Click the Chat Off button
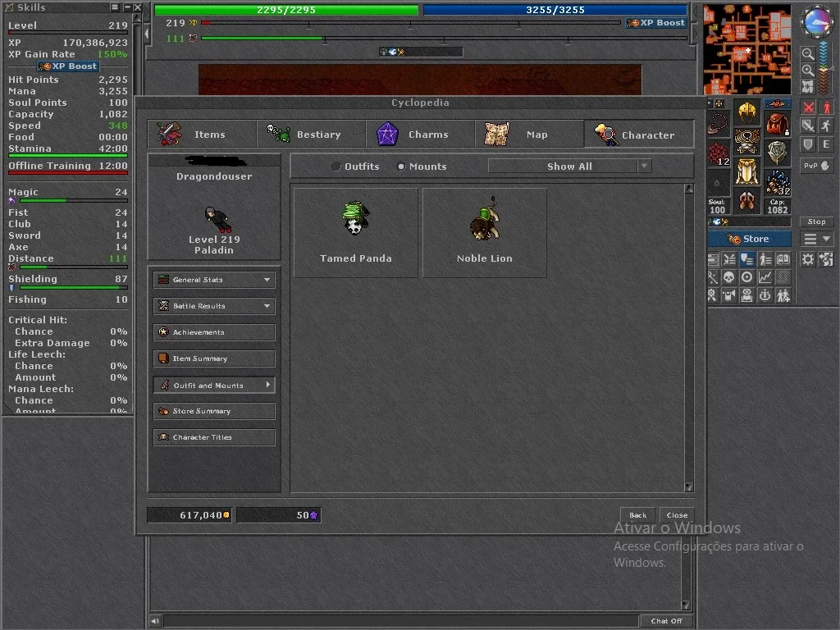Screen dimensions: 840x630 [x=666, y=621]
